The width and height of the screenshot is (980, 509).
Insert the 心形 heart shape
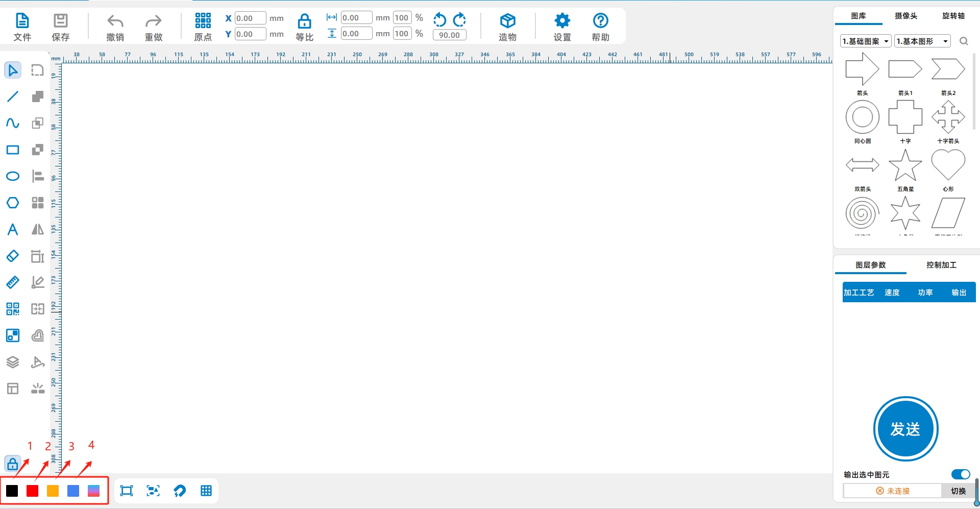(948, 165)
